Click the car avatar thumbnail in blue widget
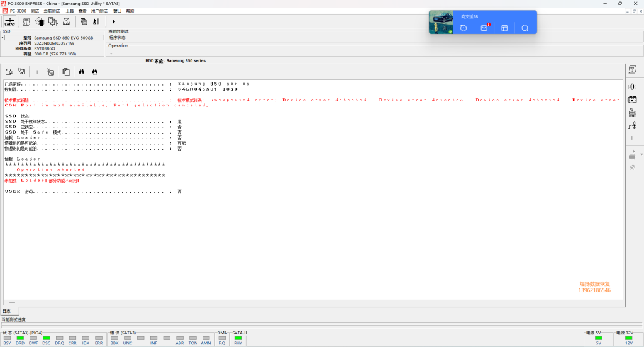This screenshot has width=644, height=347. (441, 22)
